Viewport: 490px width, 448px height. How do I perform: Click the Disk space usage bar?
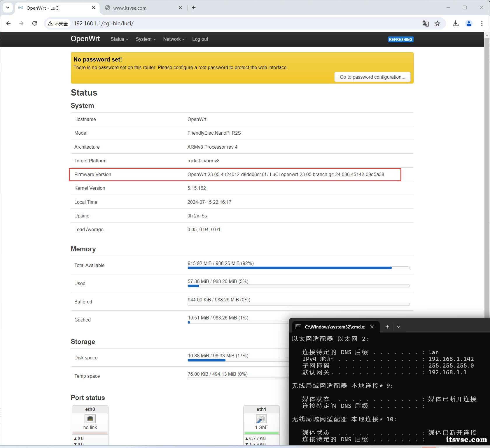tap(238, 360)
